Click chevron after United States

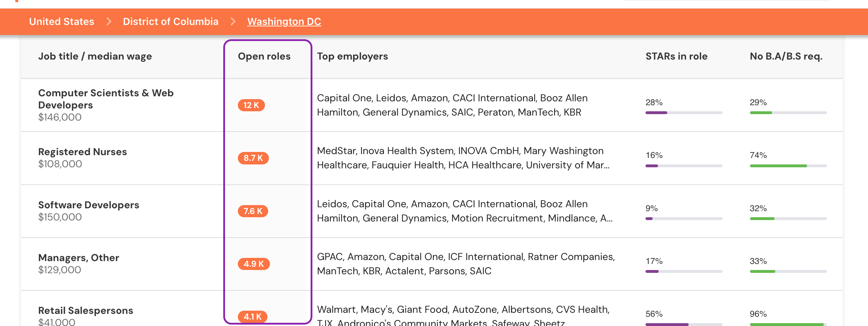pos(109,21)
